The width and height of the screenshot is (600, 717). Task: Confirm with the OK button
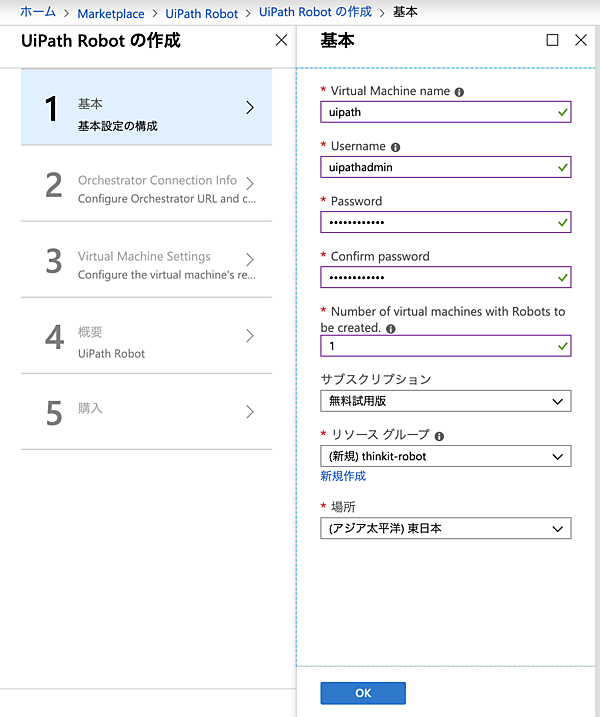(363, 693)
